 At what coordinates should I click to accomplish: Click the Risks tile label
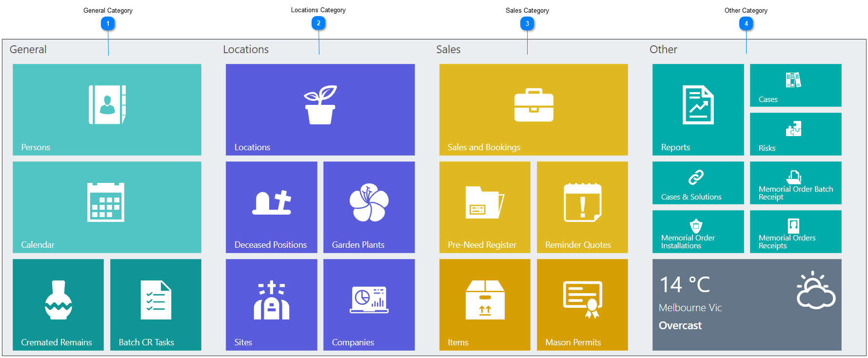[x=767, y=148]
